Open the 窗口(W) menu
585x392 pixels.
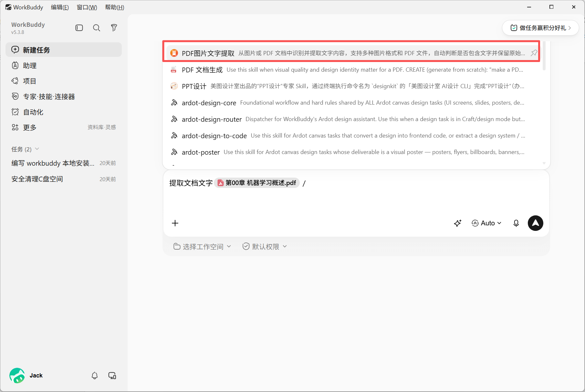point(87,7)
